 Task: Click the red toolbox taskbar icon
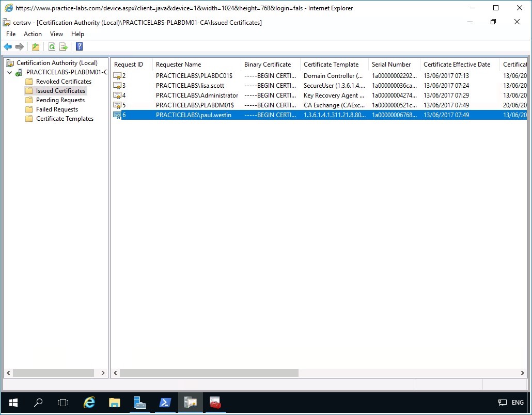215,403
